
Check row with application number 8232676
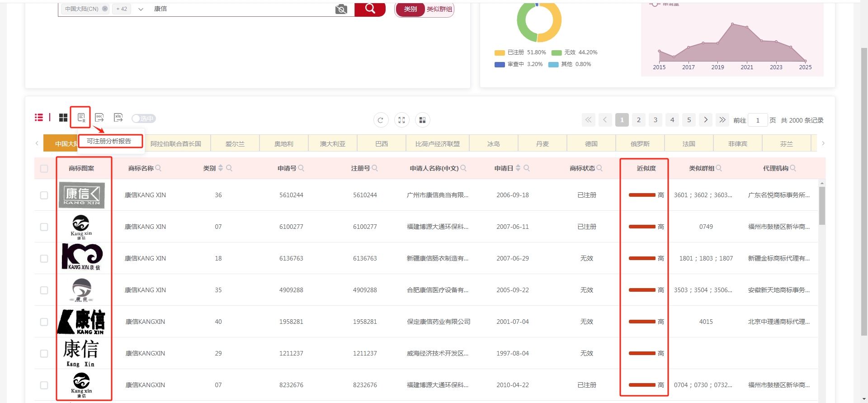click(44, 385)
